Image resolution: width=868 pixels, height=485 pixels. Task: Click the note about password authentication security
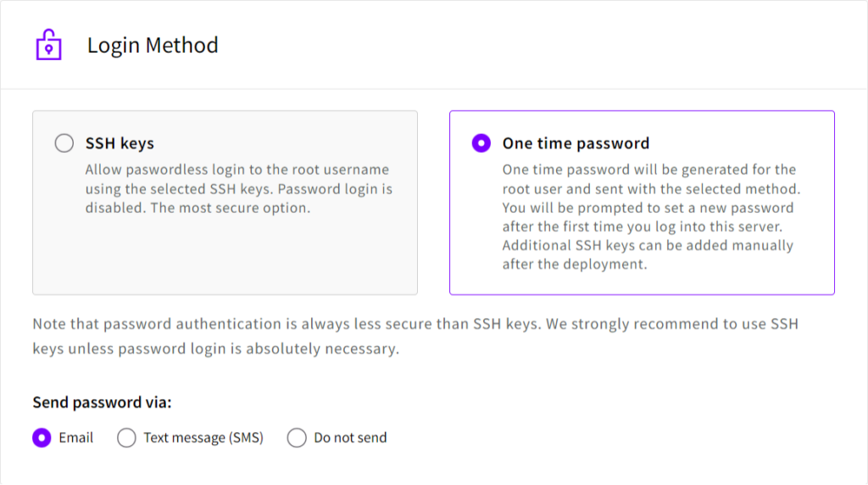click(415, 324)
